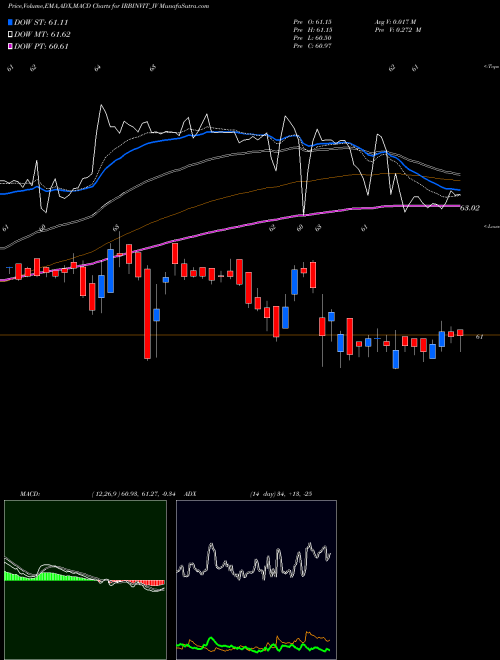Click the '<-Tops' annotation label

491,67
